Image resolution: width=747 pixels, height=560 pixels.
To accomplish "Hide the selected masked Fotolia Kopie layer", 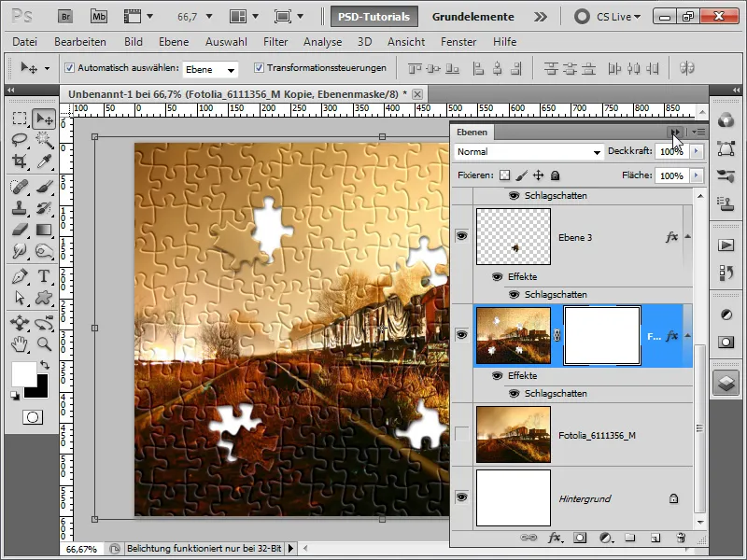I will pyautogui.click(x=461, y=335).
